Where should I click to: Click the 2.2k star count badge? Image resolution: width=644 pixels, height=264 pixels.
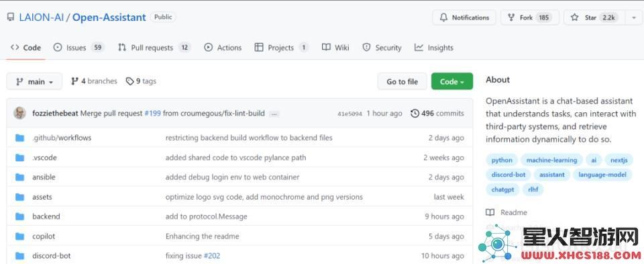point(608,17)
